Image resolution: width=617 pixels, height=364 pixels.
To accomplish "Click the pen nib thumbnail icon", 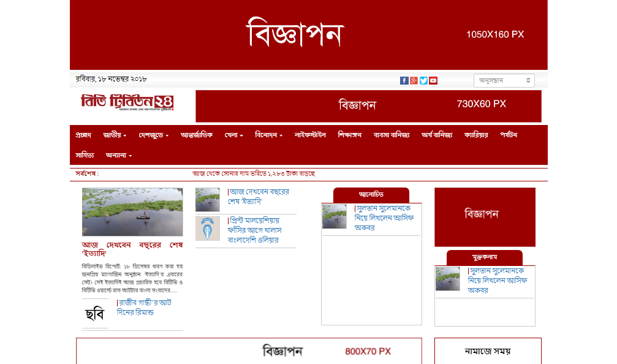I will [207, 228].
